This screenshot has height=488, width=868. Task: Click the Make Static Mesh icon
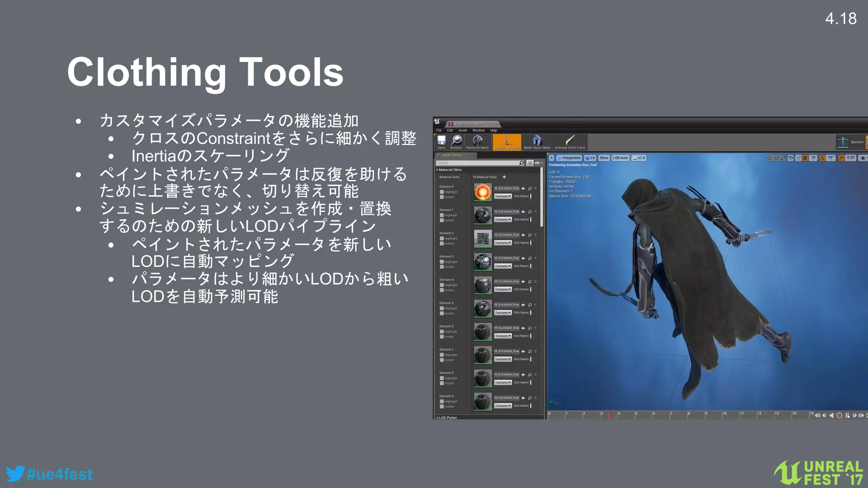537,142
